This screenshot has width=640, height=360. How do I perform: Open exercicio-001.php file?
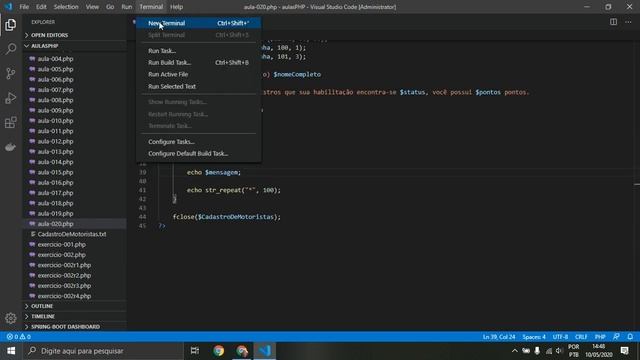pos(75,244)
